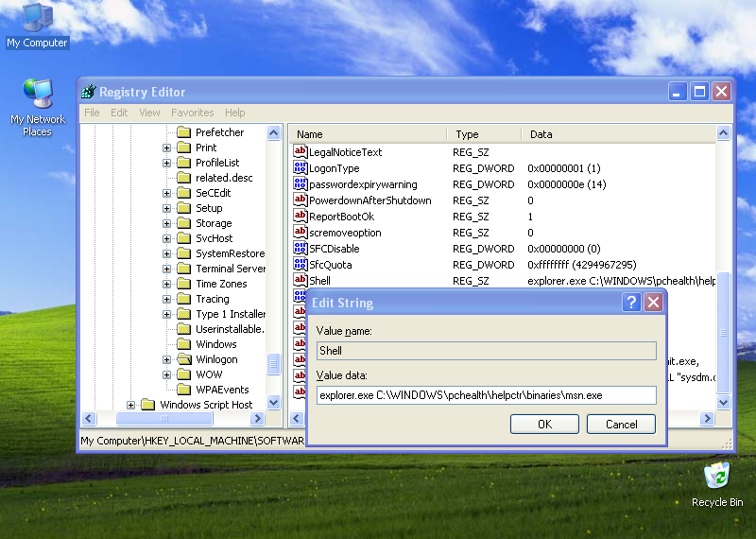This screenshot has height=539, width=756.
Task: Click the tree pane scroll down arrow
Action: (273, 402)
